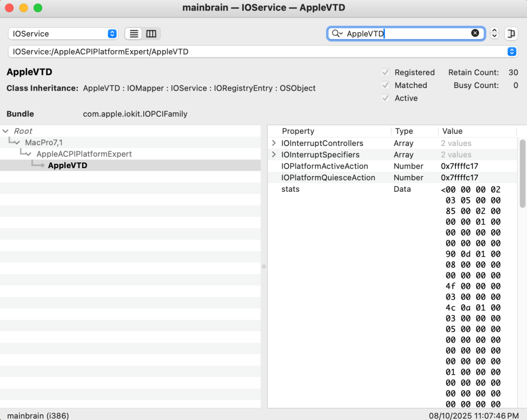Click the date and time status text
This screenshot has width=527, height=420.
474,416
